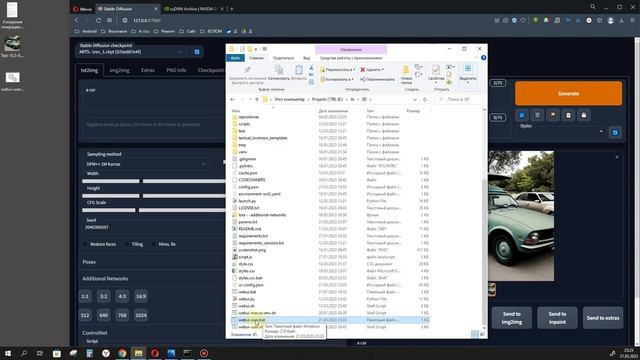Click the clipboard icon under Generate

coord(568,116)
